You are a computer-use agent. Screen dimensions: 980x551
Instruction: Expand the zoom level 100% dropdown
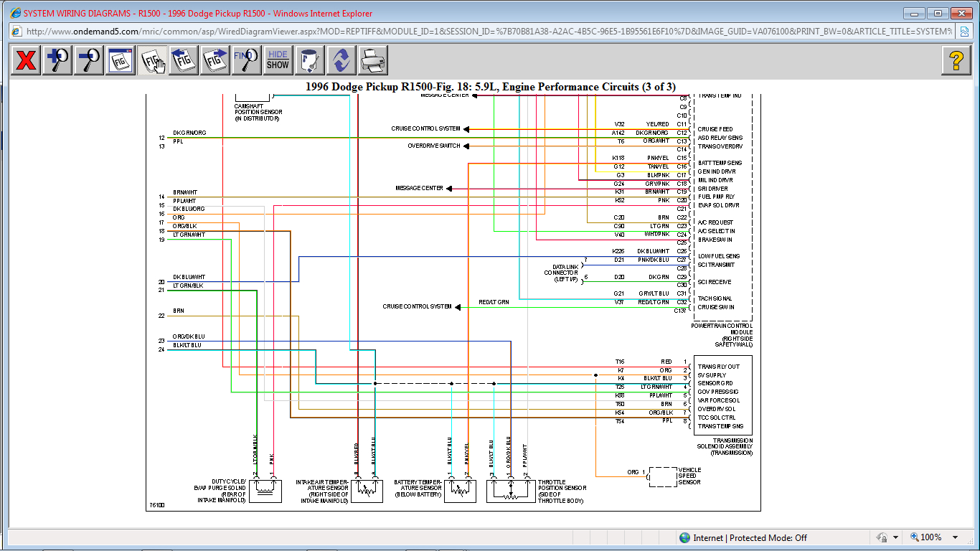956,537
